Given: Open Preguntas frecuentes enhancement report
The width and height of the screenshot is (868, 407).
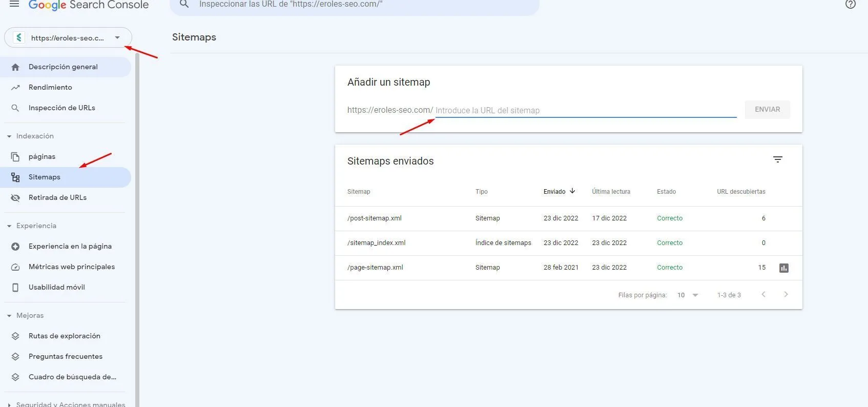Looking at the screenshot, I should click(66, 357).
